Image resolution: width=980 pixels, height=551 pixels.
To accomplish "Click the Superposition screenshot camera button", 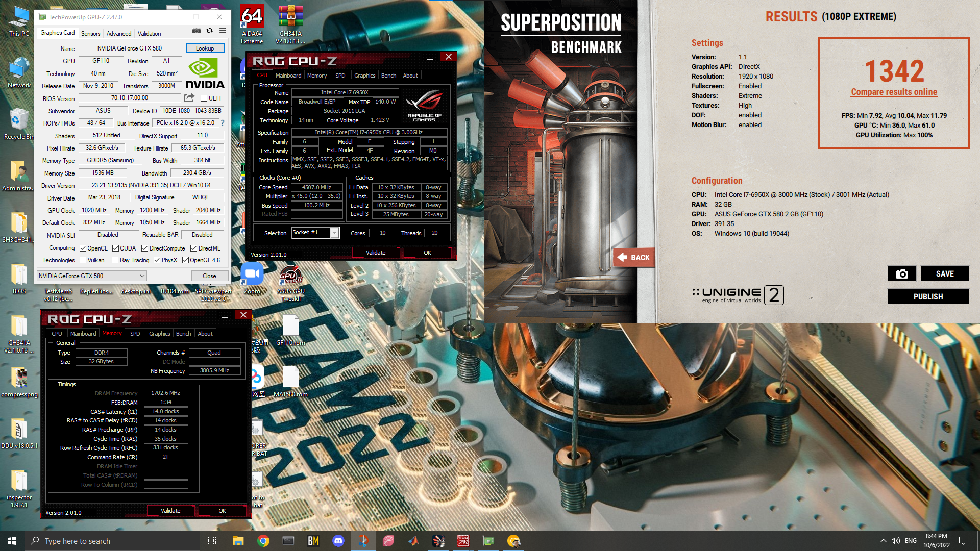I will (901, 274).
